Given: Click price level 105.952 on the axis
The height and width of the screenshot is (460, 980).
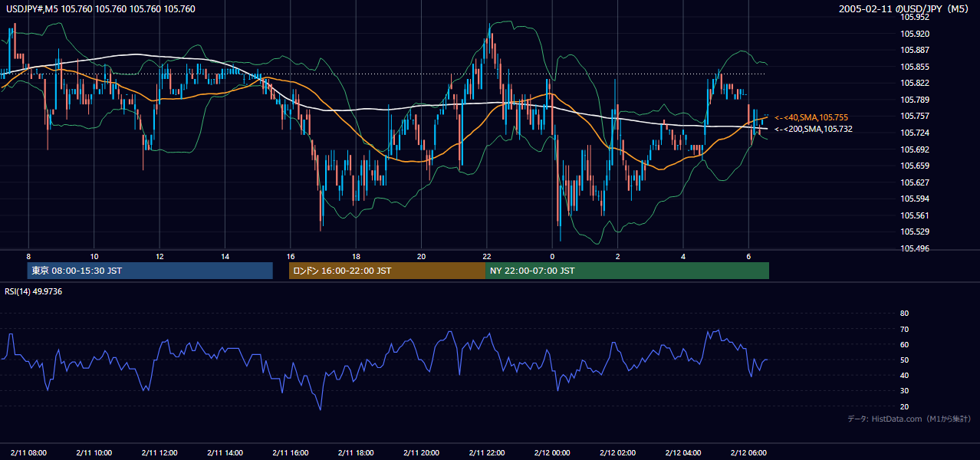Looking at the screenshot, I should coord(916,17).
